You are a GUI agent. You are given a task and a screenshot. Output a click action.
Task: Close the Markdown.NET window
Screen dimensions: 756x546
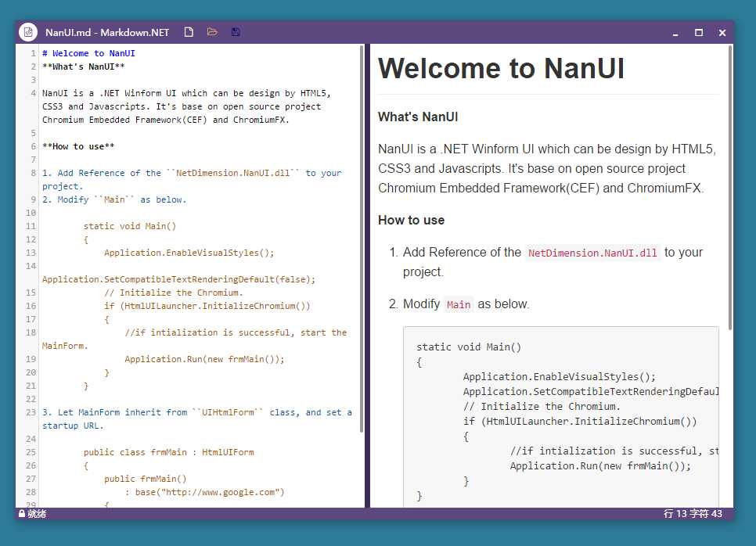722,33
